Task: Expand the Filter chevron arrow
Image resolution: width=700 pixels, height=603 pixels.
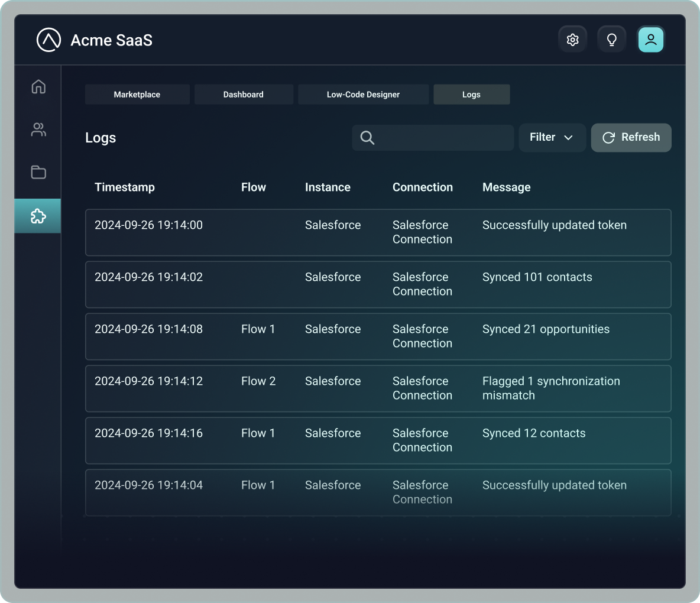Action: (569, 138)
